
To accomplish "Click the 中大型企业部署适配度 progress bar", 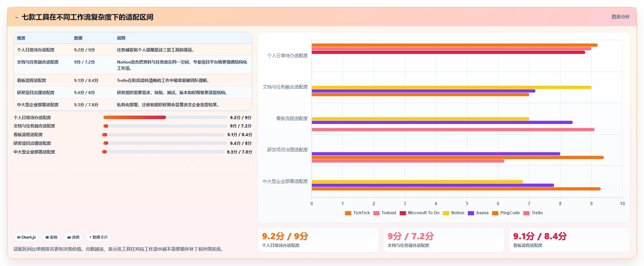I will (x=163, y=152).
